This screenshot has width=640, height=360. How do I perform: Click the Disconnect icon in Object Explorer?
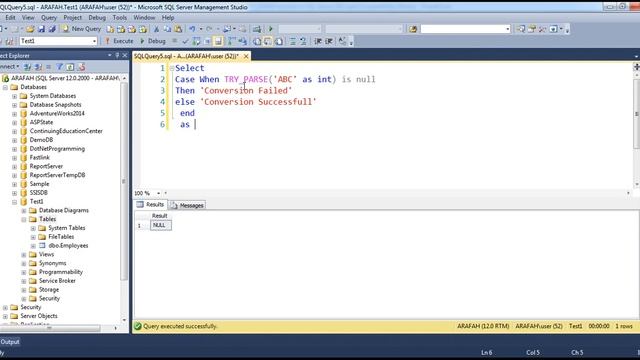[38, 67]
